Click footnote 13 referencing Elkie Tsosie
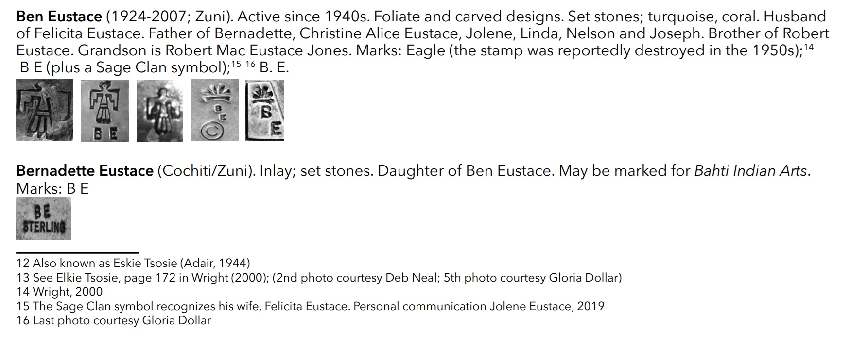The width and height of the screenshot is (868, 349). click(x=319, y=278)
